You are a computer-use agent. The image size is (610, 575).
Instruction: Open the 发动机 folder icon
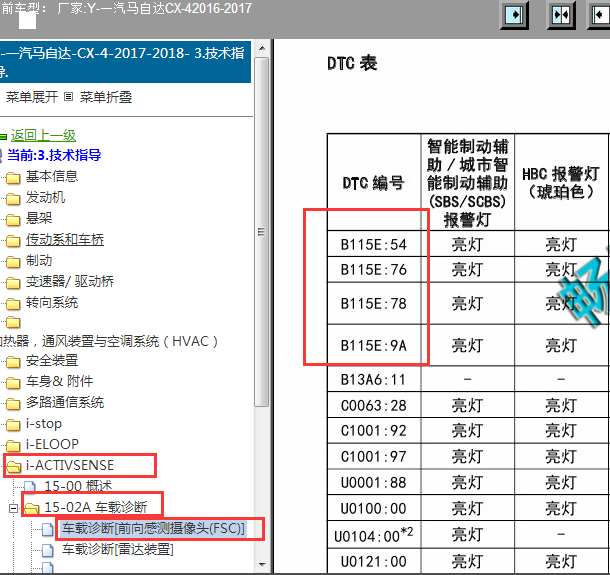(x=13, y=199)
